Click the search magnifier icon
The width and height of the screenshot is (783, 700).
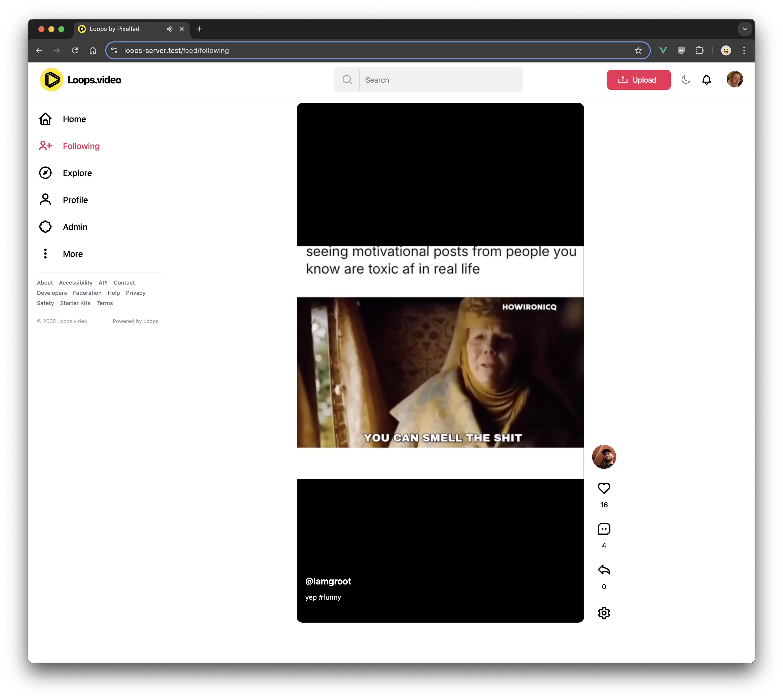347,80
